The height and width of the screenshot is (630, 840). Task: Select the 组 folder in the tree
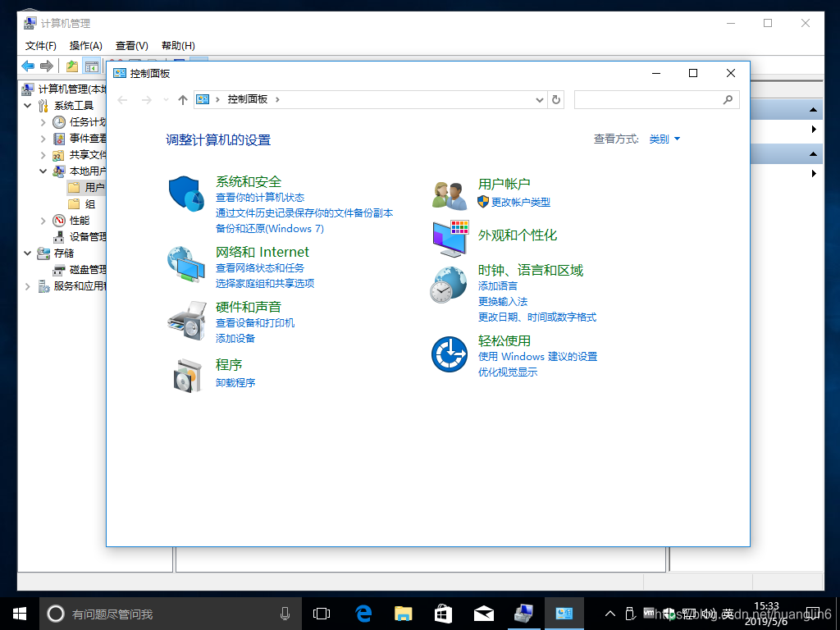coord(82,204)
